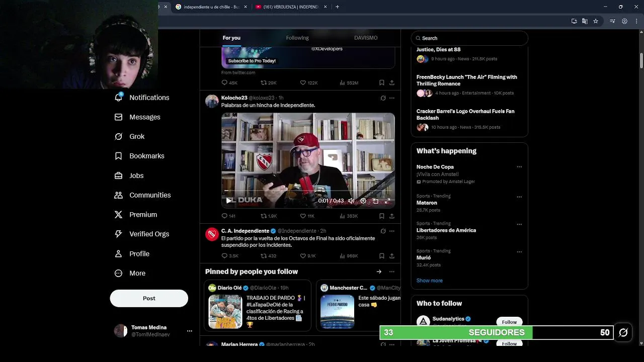Open Jobs in the sidebar

tap(129, 175)
